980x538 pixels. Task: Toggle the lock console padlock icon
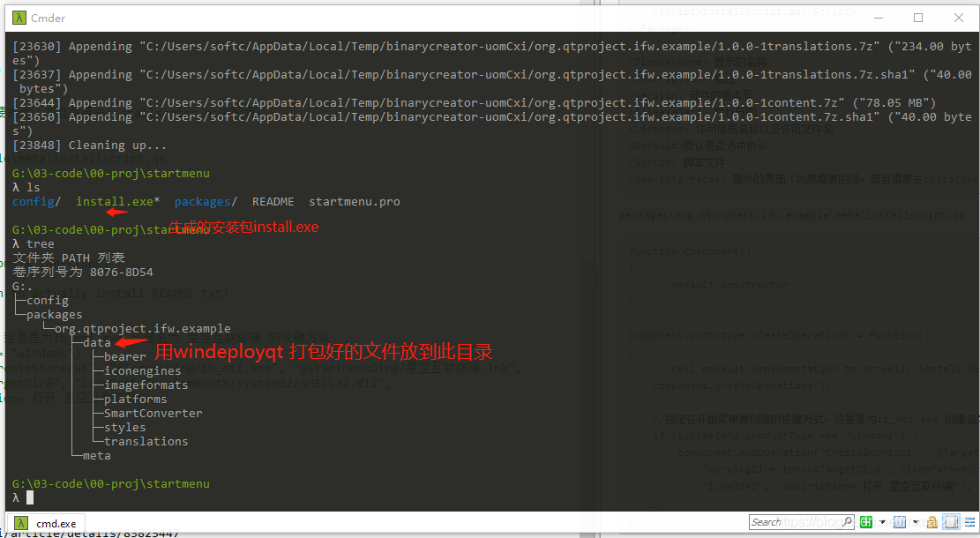pos(931,522)
